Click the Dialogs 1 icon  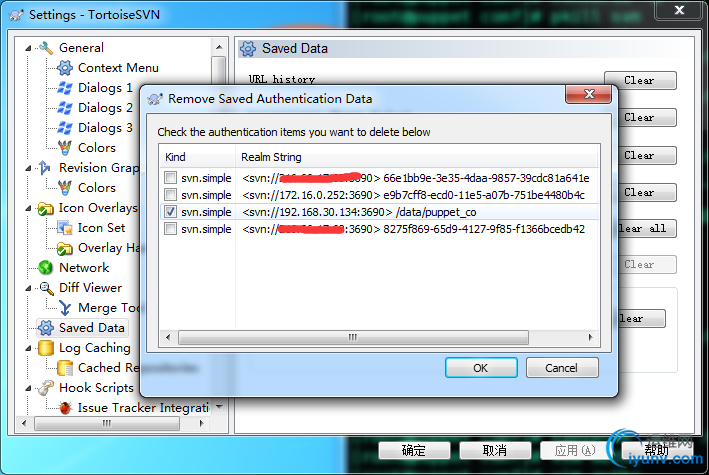[65, 88]
